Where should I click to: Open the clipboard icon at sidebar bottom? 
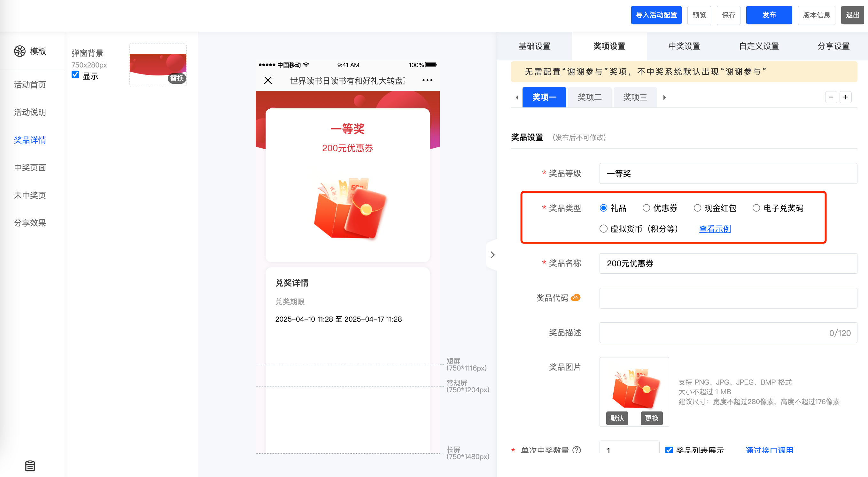click(x=30, y=465)
